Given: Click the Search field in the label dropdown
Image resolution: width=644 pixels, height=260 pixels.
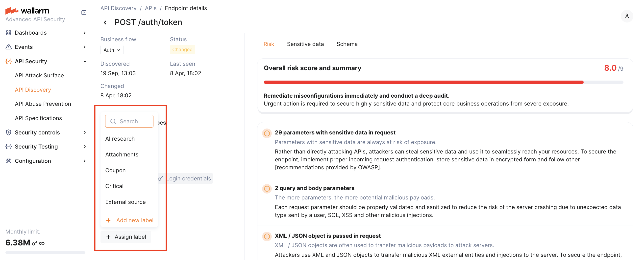Looking at the screenshot, I should point(132,121).
